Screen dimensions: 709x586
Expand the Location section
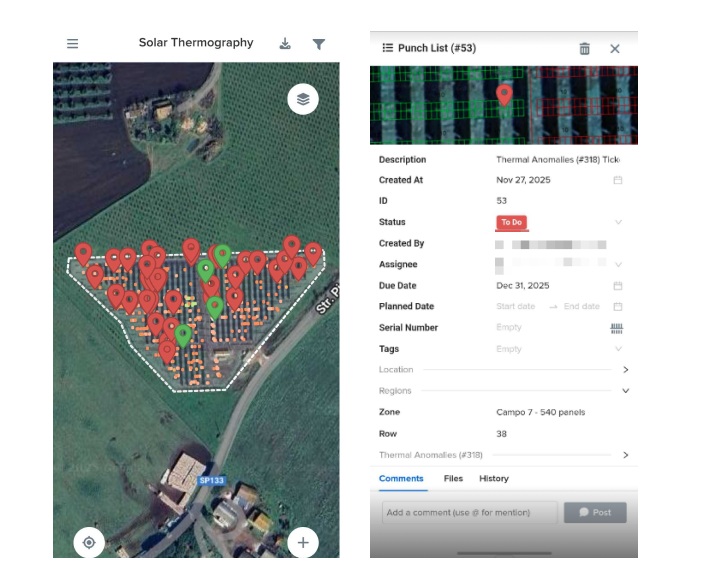tap(625, 369)
